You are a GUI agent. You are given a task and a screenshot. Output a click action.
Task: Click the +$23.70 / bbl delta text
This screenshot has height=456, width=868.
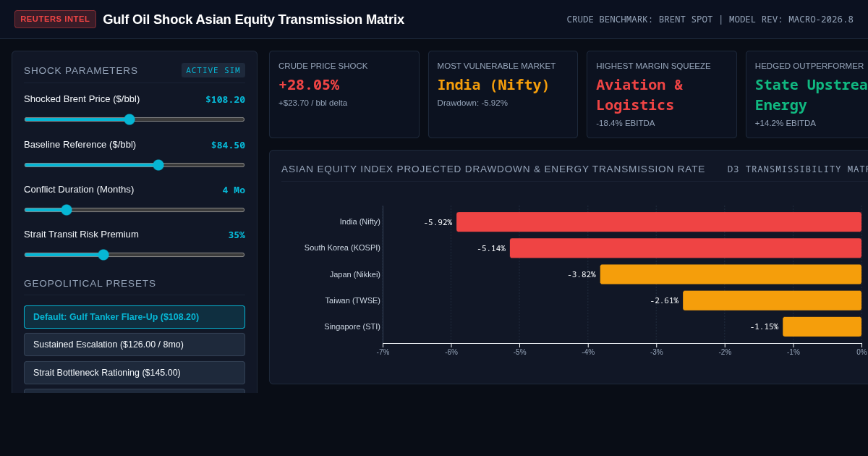pyautogui.click(x=312, y=103)
